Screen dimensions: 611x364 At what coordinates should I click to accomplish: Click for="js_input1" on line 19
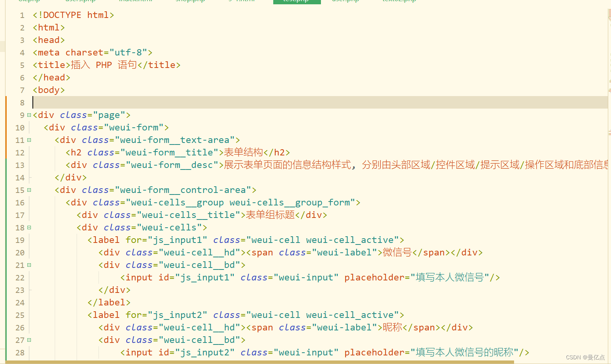(x=167, y=240)
